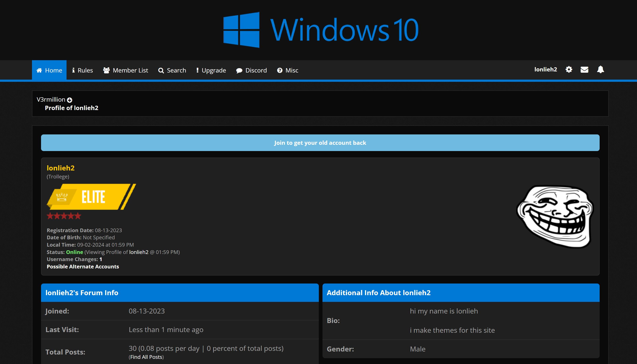Open the Home menu item
Viewport: 637px width, 364px height.
49,70
